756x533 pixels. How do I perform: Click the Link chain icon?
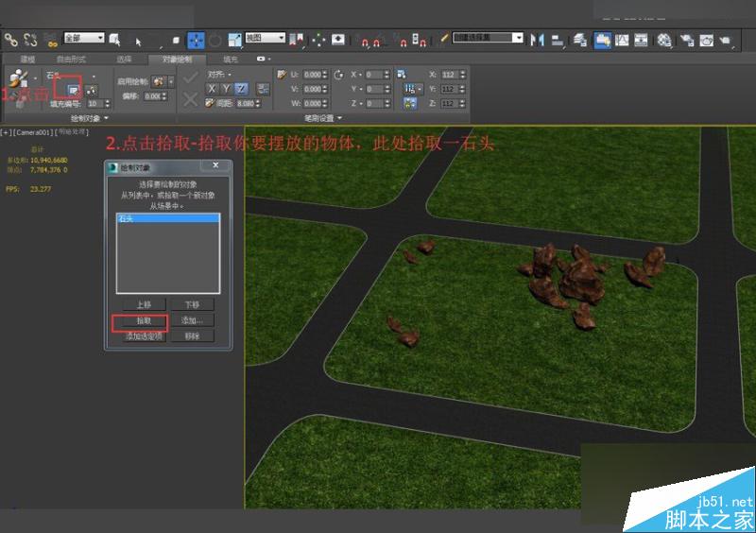point(10,40)
